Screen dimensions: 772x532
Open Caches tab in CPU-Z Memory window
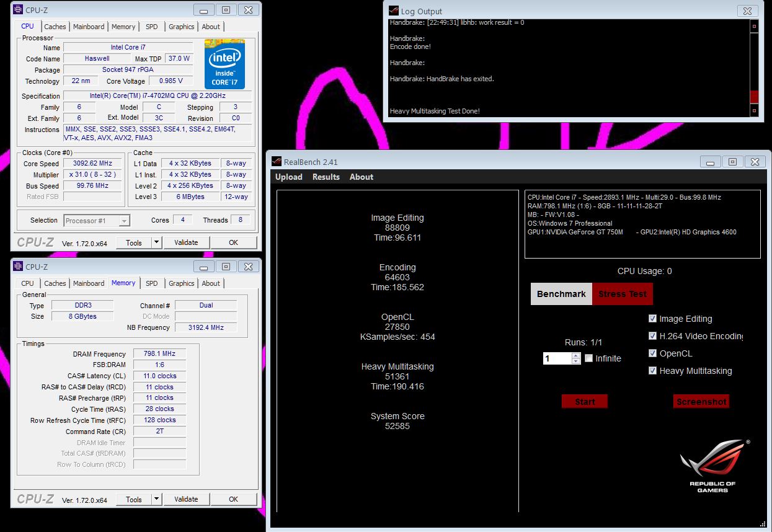[55, 283]
